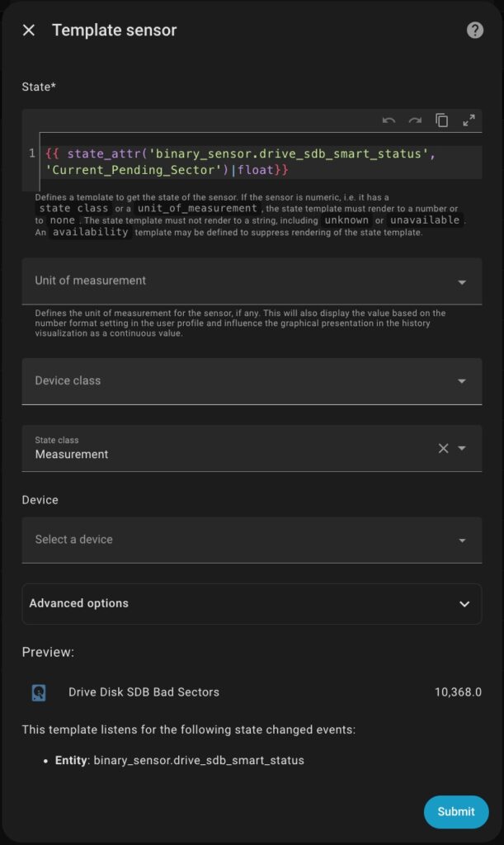Click line number 1 in editor gutter
This screenshot has width=504, height=845.
[32, 153]
